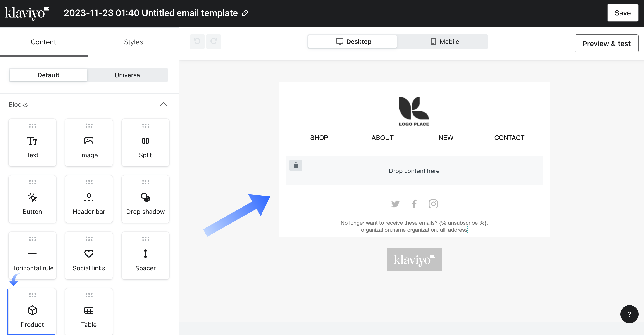The image size is (644, 335).
Task: Select the Product cube block
Action: click(32, 311)
